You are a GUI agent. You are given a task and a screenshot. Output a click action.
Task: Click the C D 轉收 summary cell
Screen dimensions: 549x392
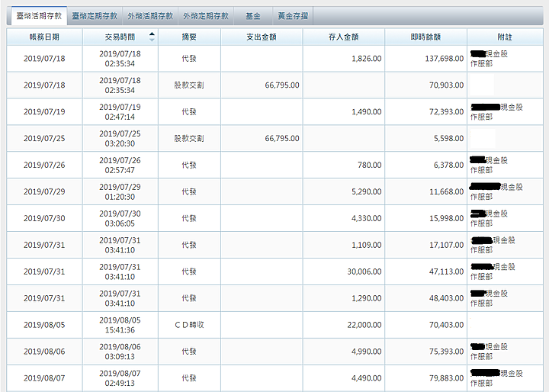189,325
